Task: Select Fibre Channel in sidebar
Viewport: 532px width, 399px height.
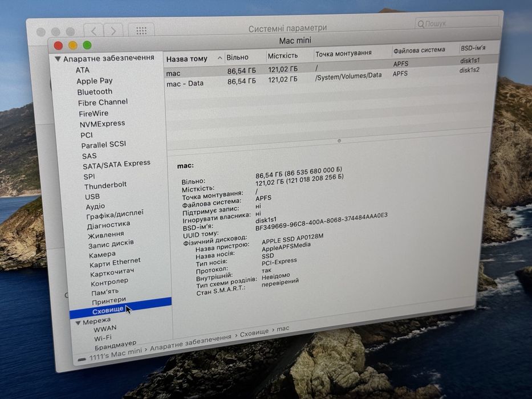Action: [x=103, y=102]
